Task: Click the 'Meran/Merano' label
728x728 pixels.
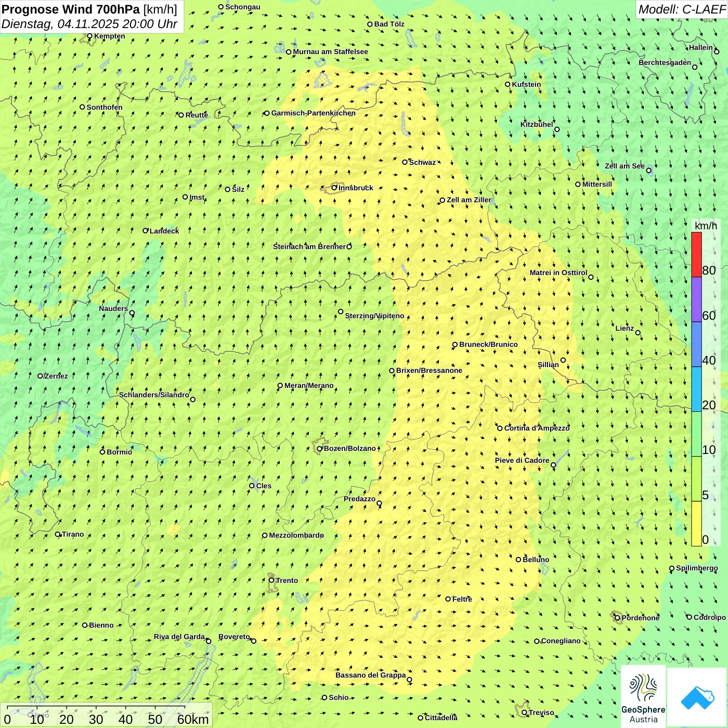Action: pos(309,385)
